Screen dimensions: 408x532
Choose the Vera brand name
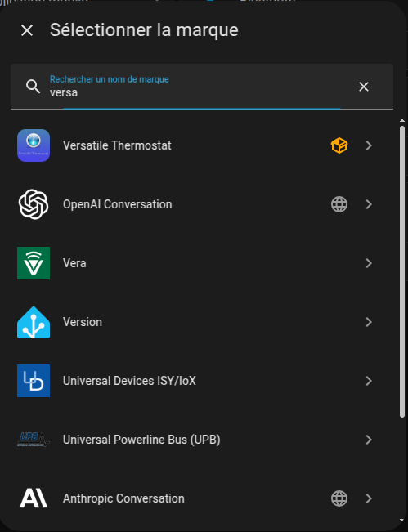[74, 263]
